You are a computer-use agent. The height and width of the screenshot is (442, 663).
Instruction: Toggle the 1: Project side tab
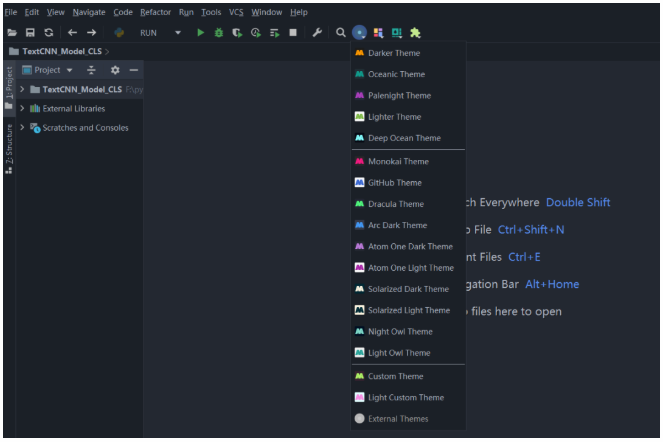(9, 88)
